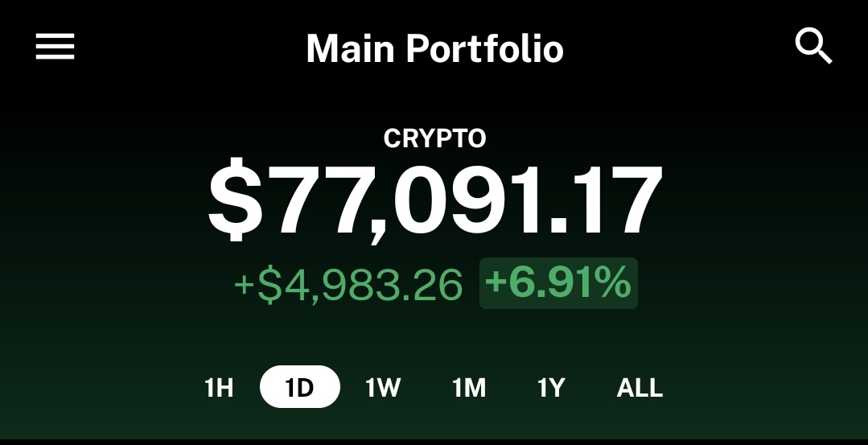Start a search from the top-right icon
This screenshot has height=445, width=868.
pos(813,47)
